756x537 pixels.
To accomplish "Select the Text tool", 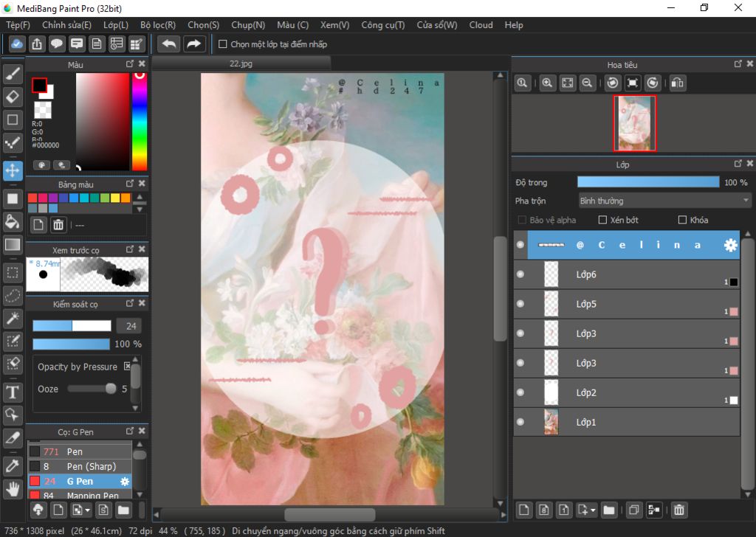I will tap(13, 392).
